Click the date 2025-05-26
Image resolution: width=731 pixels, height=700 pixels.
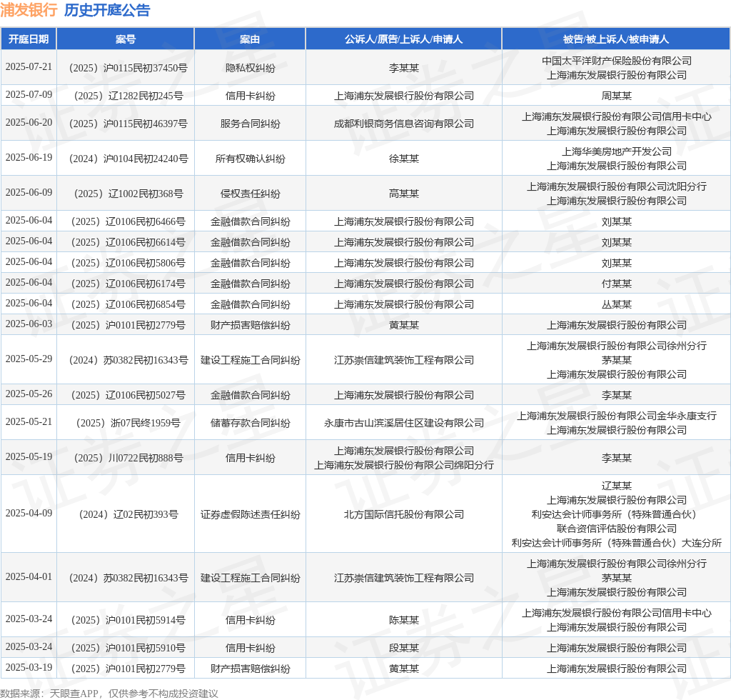(x=29, y=394)
